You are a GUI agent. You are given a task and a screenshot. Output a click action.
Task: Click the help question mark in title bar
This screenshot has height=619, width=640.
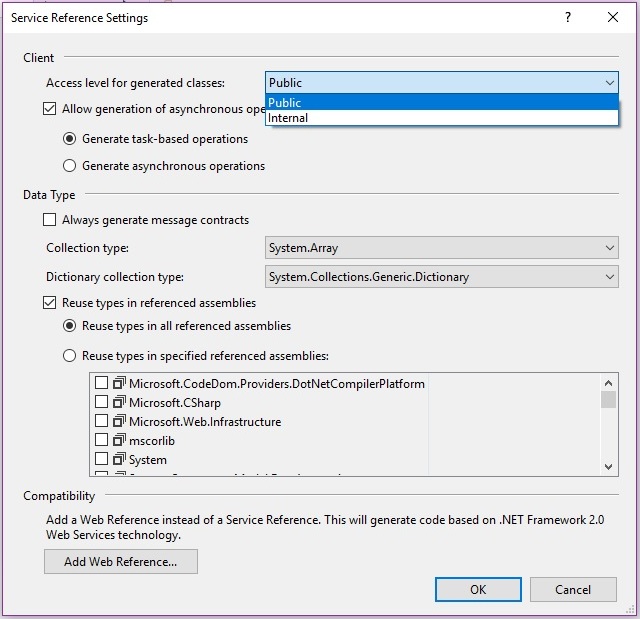(569, 17)
